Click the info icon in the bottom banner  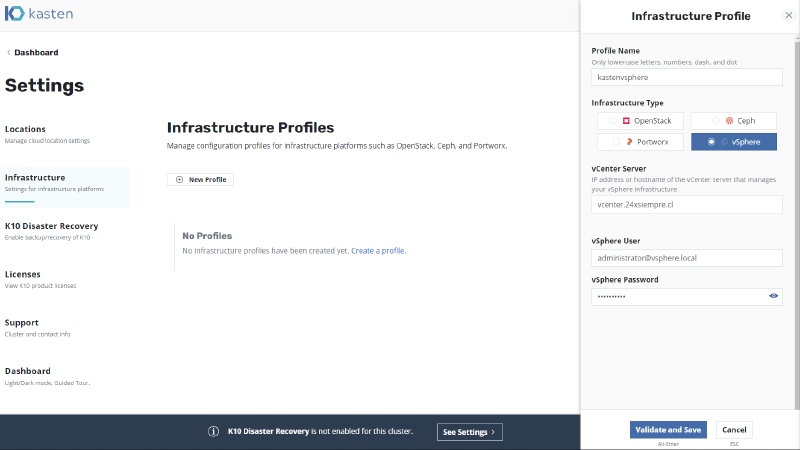213,432
